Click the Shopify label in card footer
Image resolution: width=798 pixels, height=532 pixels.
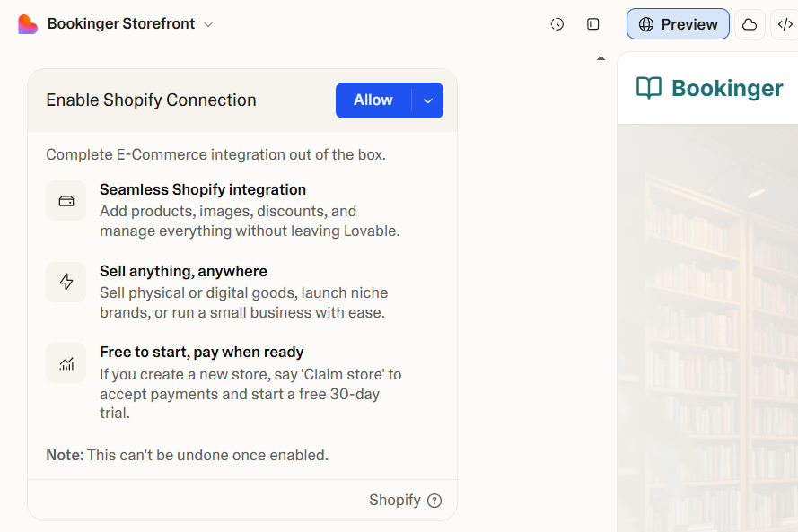coord(395,501)
